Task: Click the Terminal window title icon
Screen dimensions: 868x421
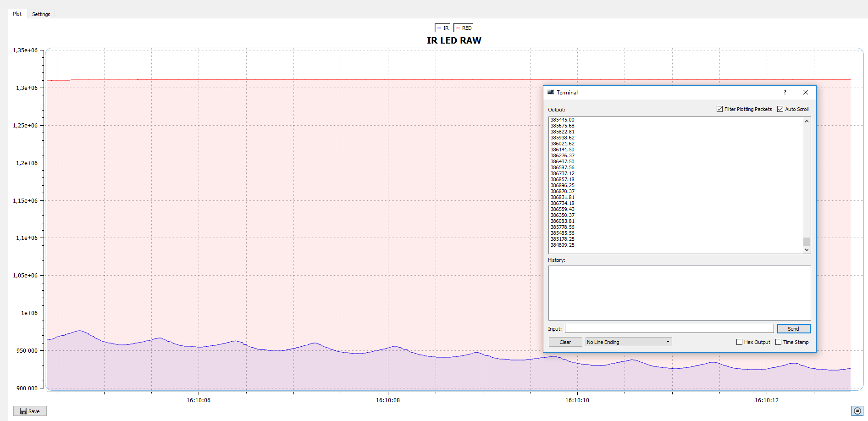Action: tap(551, 92)
